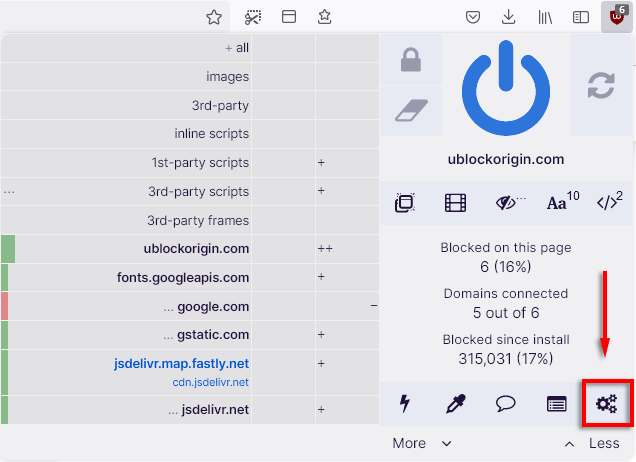Screen dimensions: 636x462
Task: Open the Downloads arrow icon
Action: click(508, 17)
